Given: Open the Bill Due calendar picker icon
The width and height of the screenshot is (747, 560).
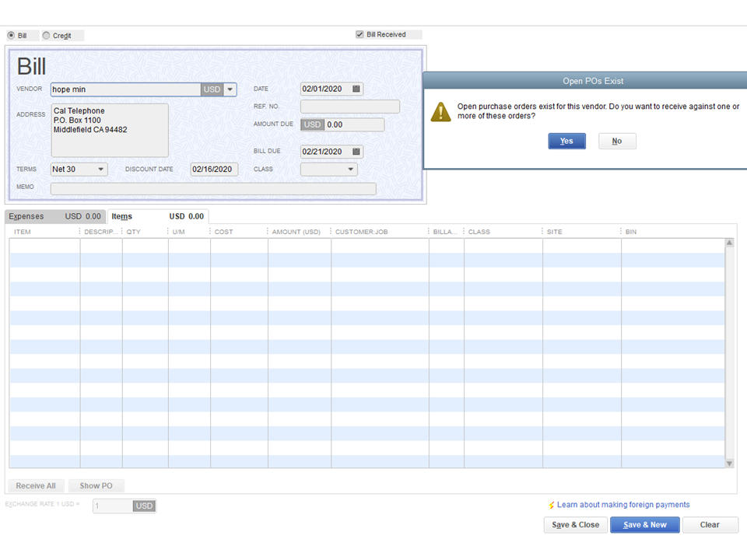Looking at the screenshot, I should pos(356,152).
